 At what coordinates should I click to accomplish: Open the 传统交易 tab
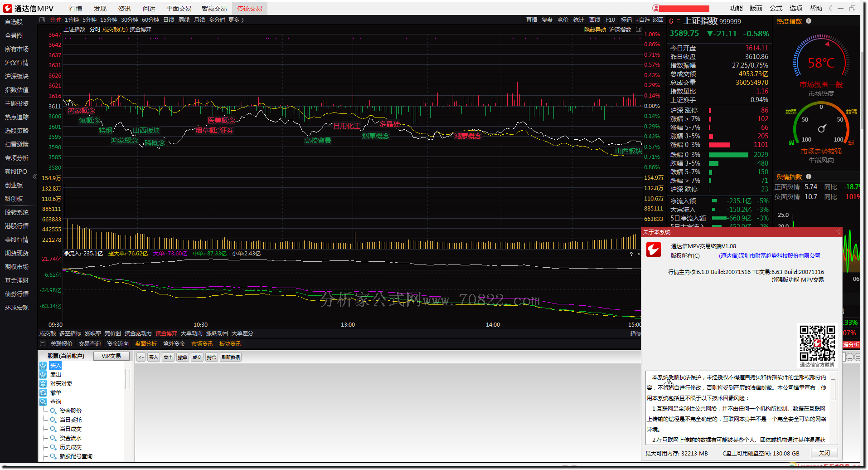(x=249, y=9)
